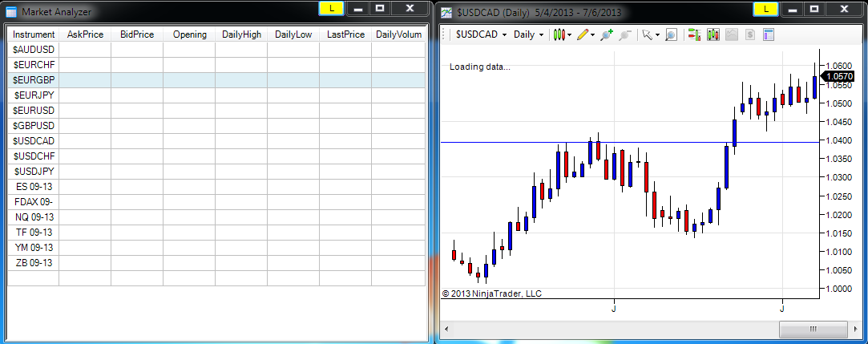
Task: Click the AskPrice column header
Action: pyautogui.click(x=85, y=34)
